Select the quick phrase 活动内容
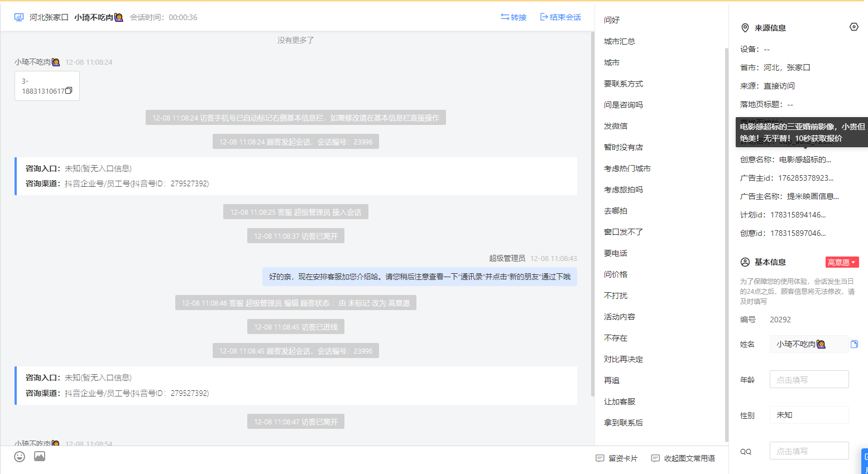 tap(620, 317)
